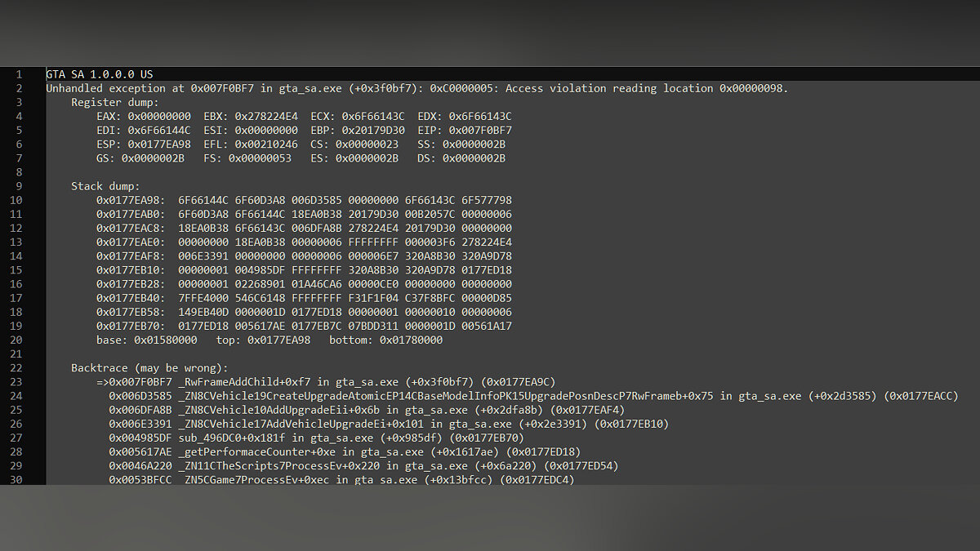This screenshot has width=980, height=551.
Task: Click line number 9 in the gutter
Action: click(x=19, y=186)
